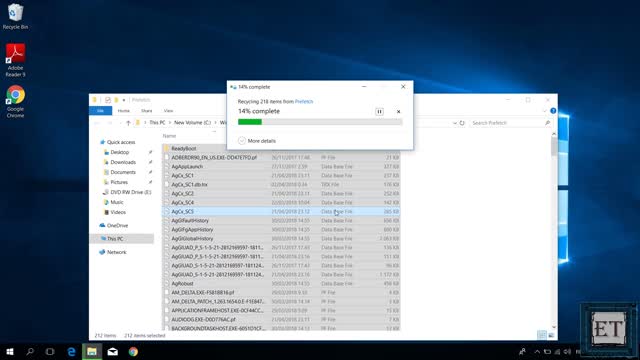The width and height of the screenshot is (640, 360).
Task: Open Explorer help via the blue question mark
Action: pos(553,111)
